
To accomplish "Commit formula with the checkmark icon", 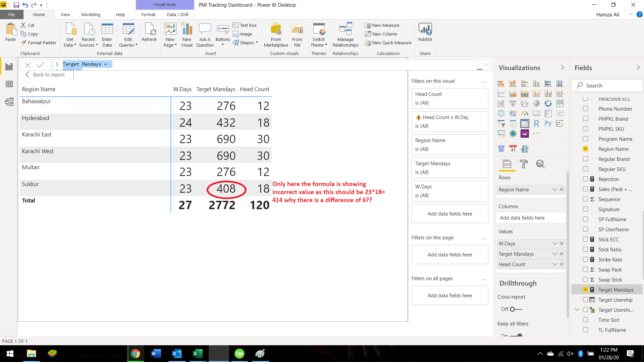I will click(41, 65).
